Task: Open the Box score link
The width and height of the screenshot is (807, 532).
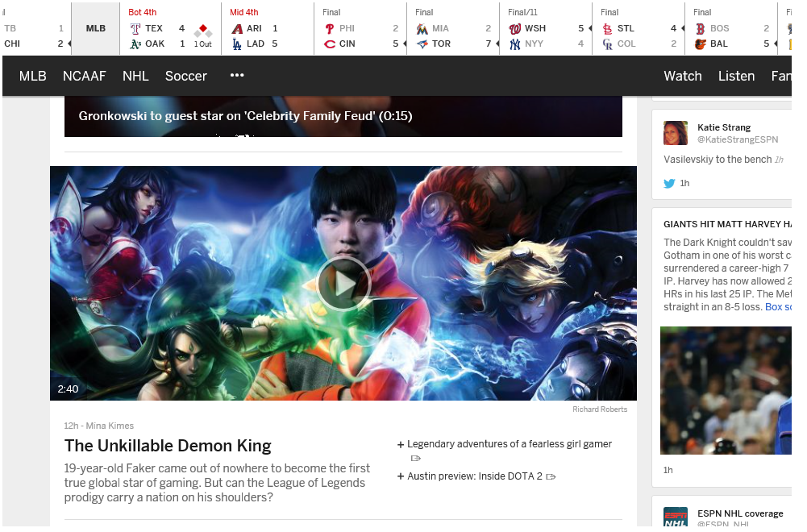Action: [x=778, y=307]
